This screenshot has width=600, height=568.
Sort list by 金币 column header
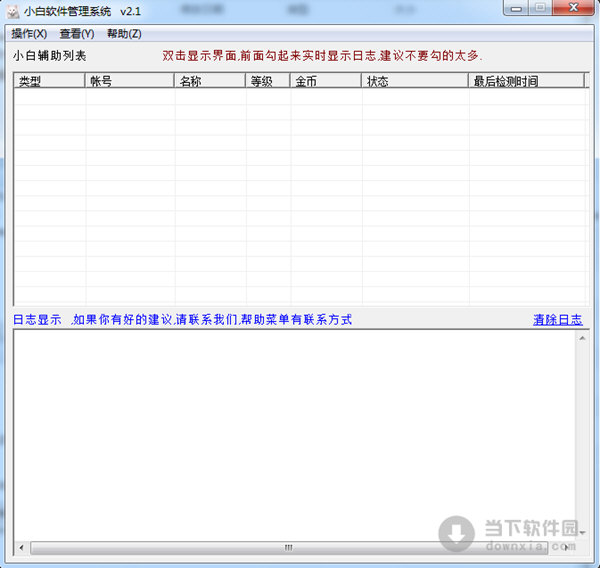pos(326,81)
